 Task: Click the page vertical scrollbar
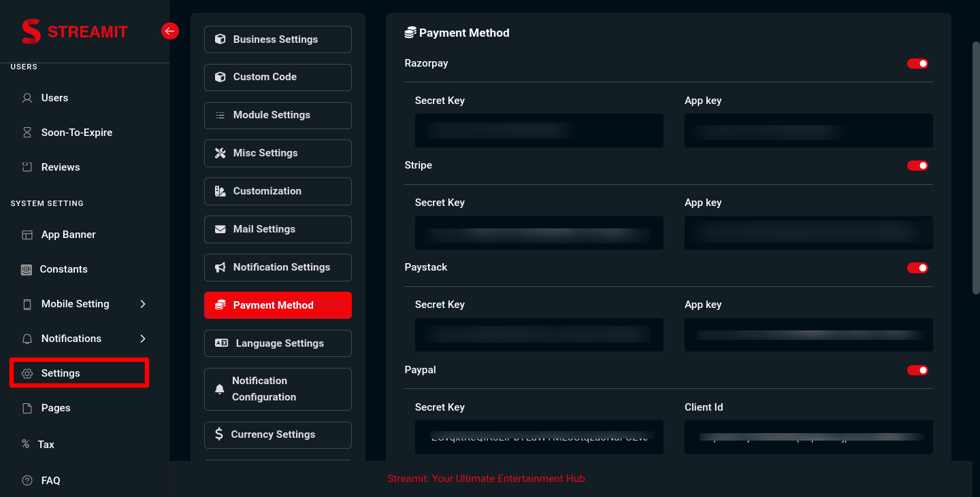pyautogui.click(x=976, y=167)
